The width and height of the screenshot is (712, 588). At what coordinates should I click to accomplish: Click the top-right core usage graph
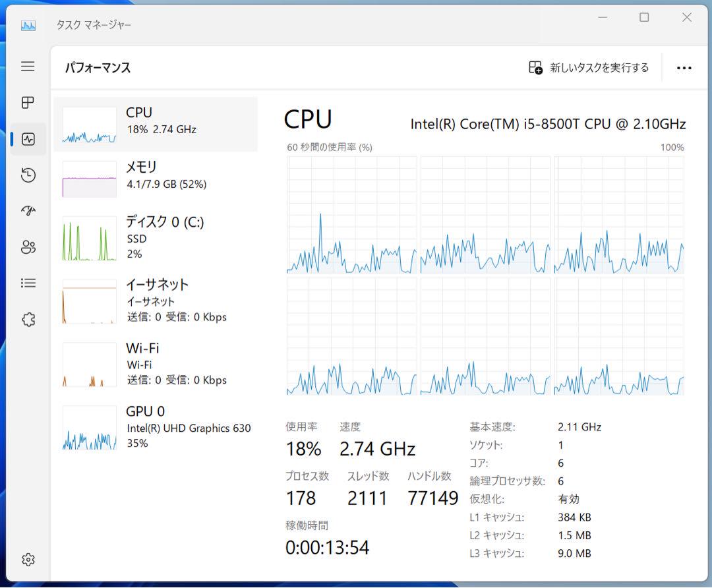(x=619, y=215)
